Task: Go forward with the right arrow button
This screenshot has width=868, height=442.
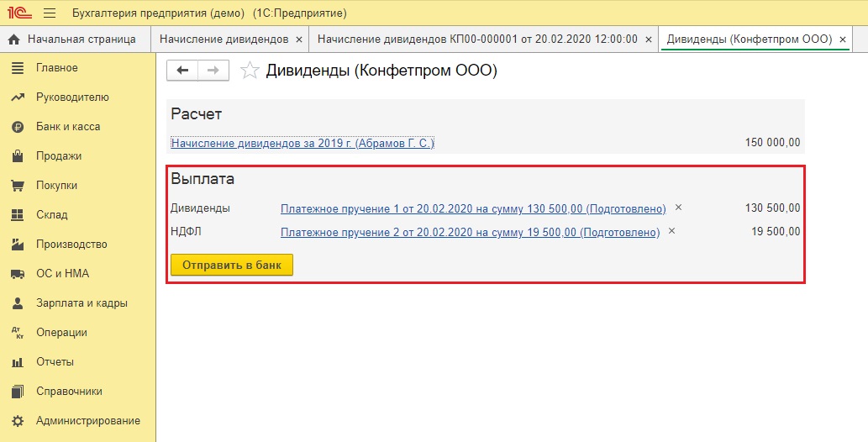Action: 213,71
